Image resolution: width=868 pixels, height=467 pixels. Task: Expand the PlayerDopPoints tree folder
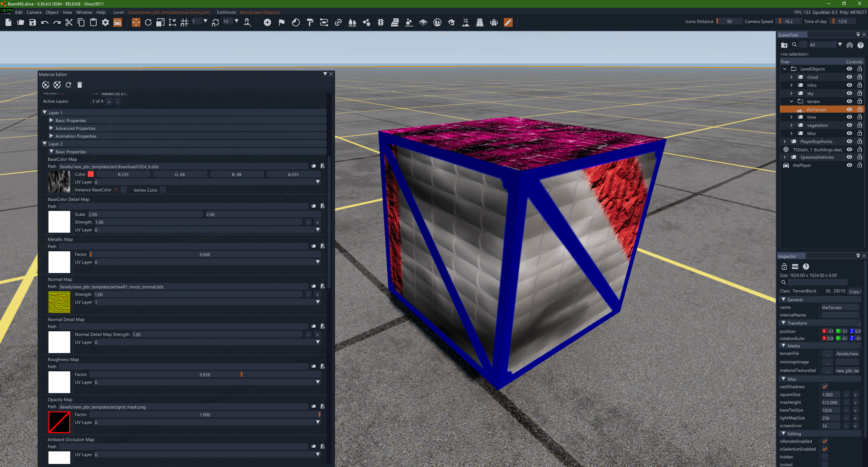(x=785, y=141)
